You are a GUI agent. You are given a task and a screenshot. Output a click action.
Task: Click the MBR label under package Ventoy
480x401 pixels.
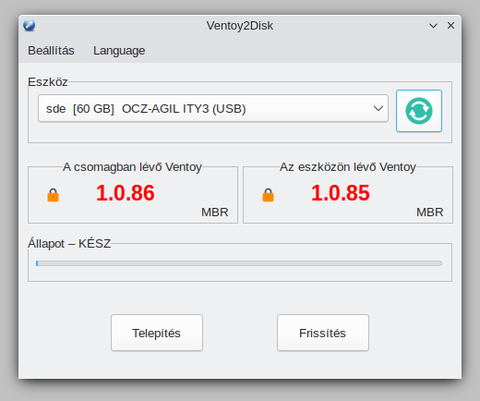click(x=215, y=212)
